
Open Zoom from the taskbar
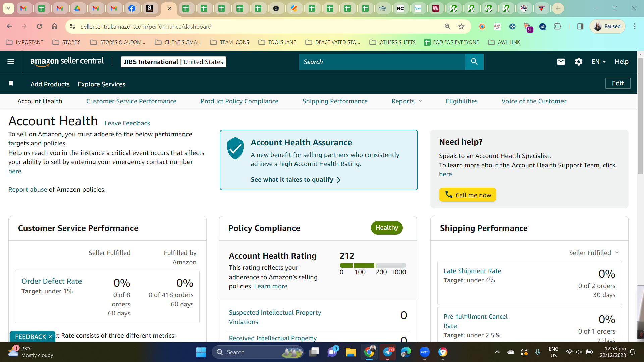(x=424, y=352)
